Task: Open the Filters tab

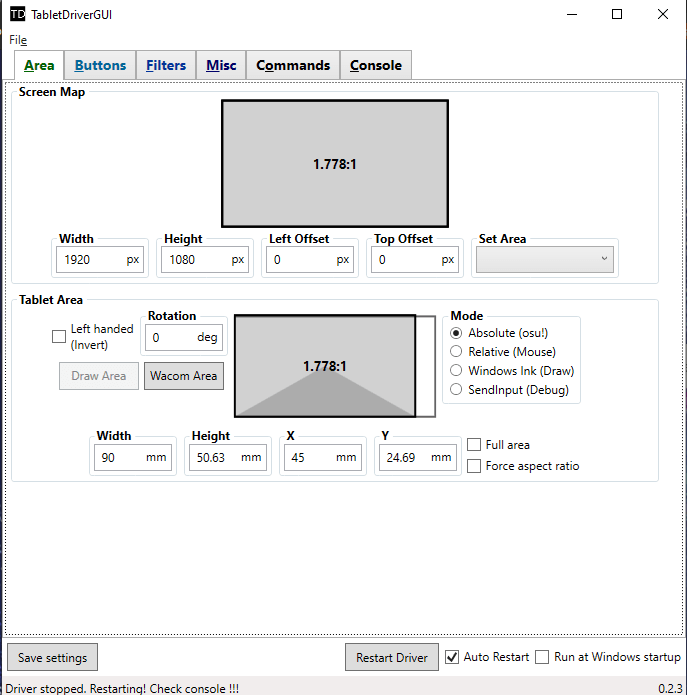Action: [166, 66]
